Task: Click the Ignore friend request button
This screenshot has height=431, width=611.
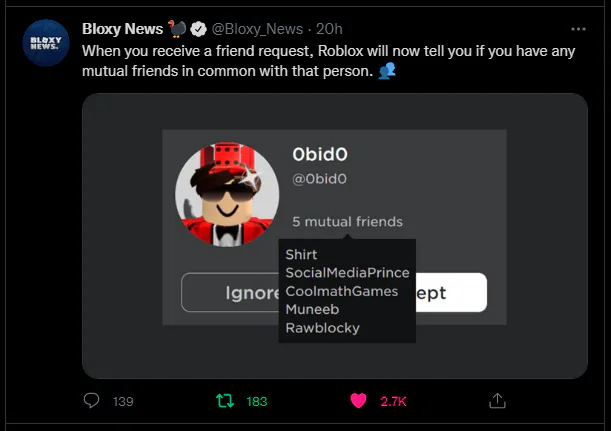Action: pyautogui.click(x=232, y=293)
